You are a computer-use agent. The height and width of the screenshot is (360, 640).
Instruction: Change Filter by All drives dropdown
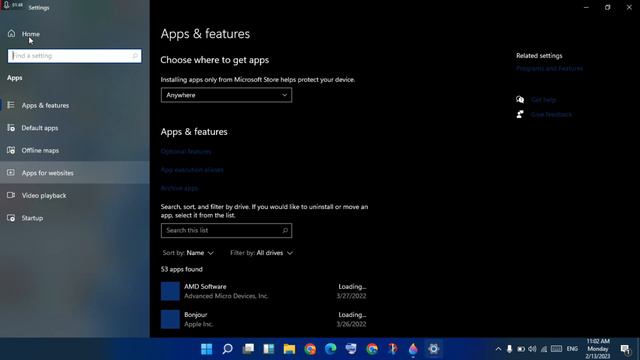pos(261,253)
